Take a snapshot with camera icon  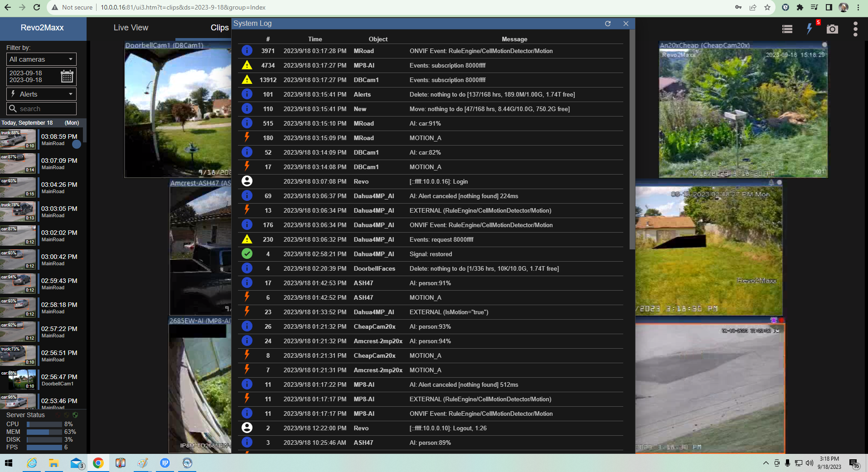[x=832, y=29]
